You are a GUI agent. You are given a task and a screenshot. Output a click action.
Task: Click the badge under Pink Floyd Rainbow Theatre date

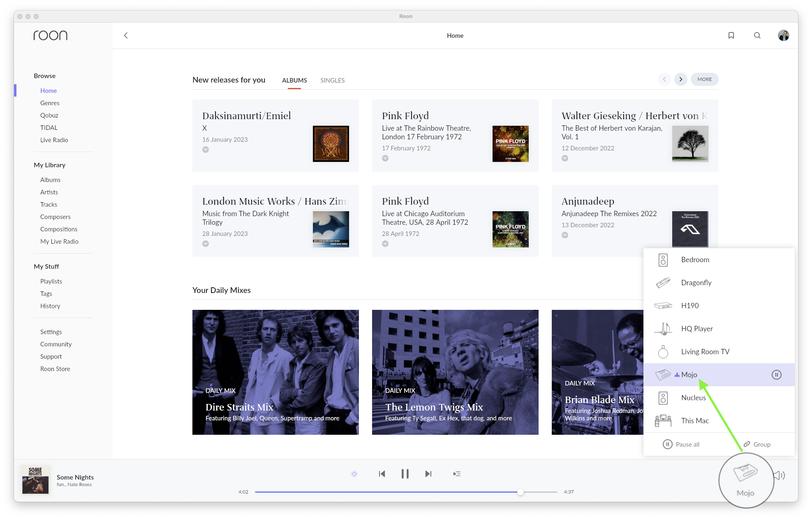coord(385,158)
